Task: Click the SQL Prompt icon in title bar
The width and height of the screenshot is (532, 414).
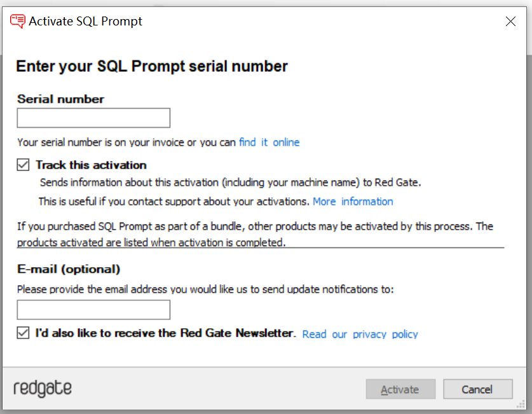Action: [x=17, y=21]
